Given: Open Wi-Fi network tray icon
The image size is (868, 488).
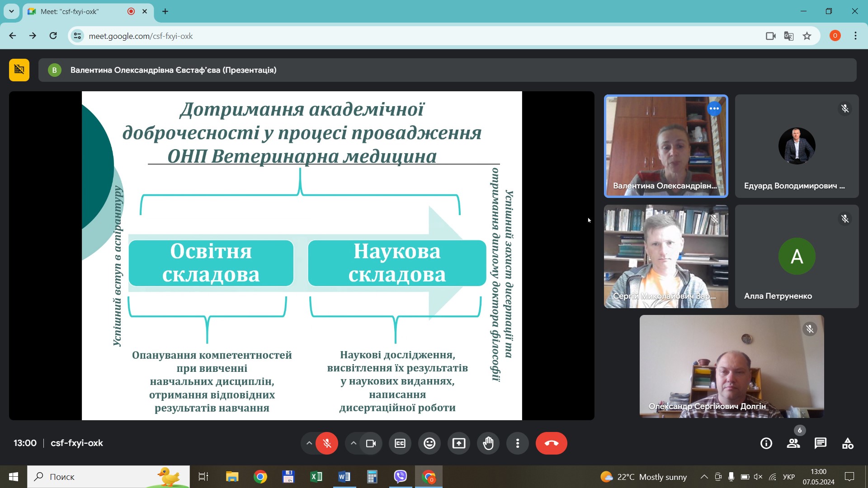Looking at the screenshot, I should [773, 477].
